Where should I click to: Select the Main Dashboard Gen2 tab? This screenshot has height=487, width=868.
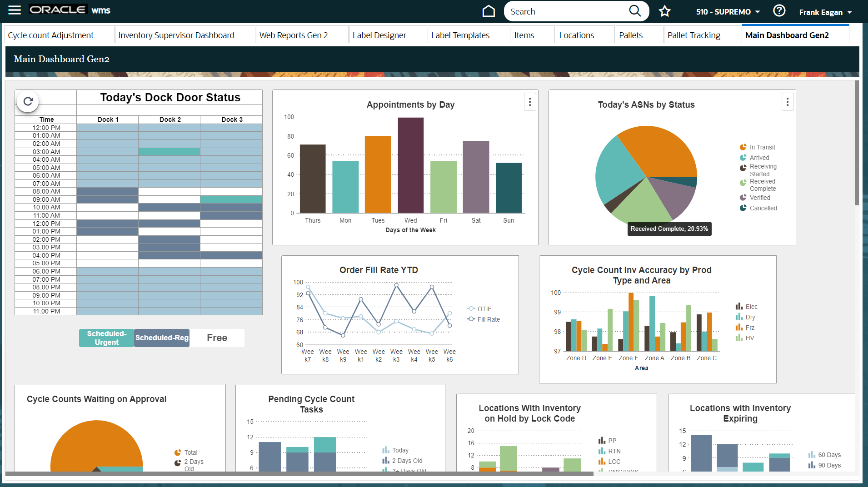click(x=795, y=35)
